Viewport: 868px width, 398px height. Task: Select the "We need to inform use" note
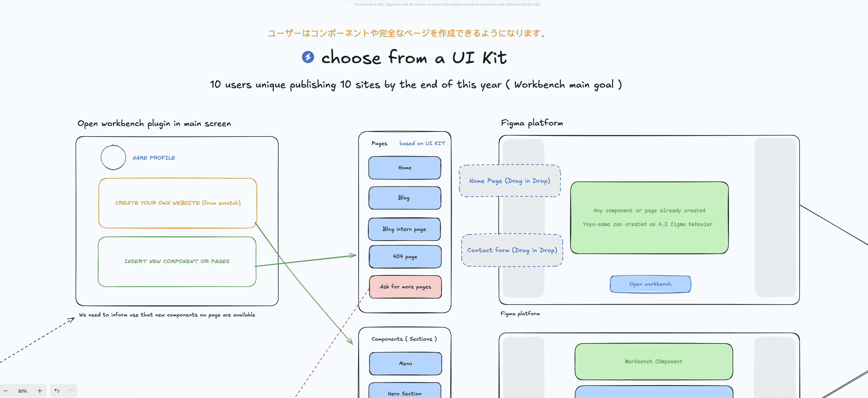tap(167, 315)
